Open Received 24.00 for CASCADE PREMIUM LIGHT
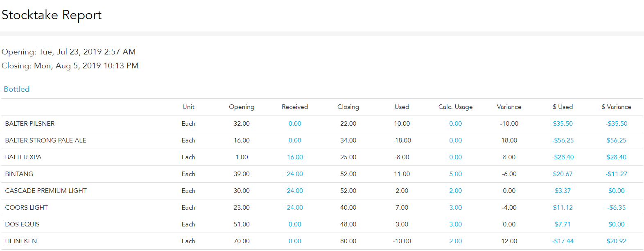The width and height of the screenshot is (644, 251). [x=295, y=191]
